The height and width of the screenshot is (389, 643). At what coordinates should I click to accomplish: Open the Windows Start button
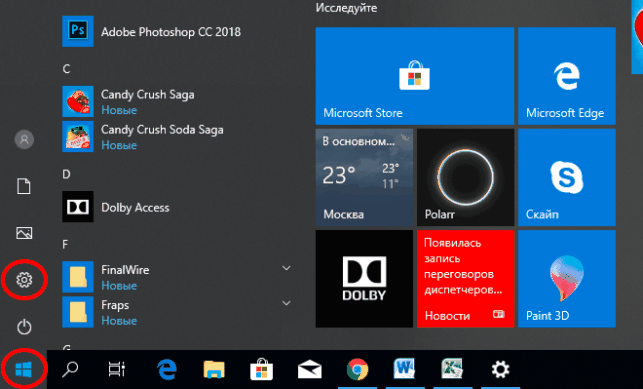coord(23,370)
